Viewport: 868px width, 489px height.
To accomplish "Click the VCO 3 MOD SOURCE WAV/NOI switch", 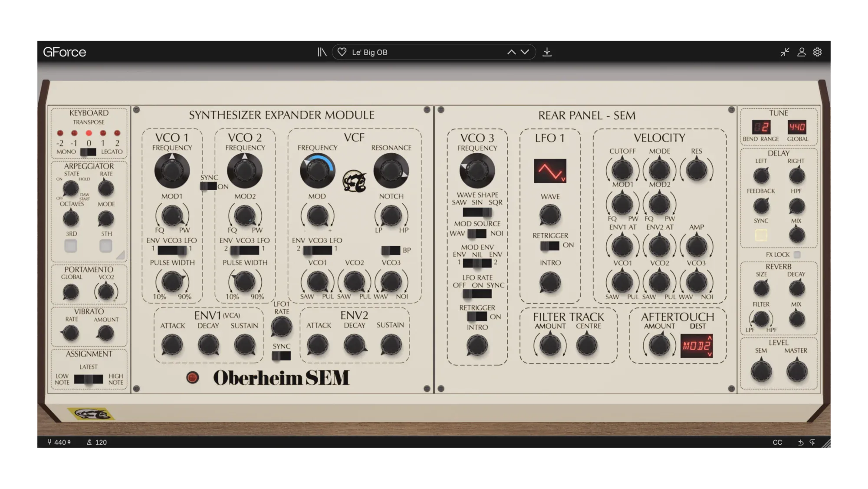I will click(477, 234).
